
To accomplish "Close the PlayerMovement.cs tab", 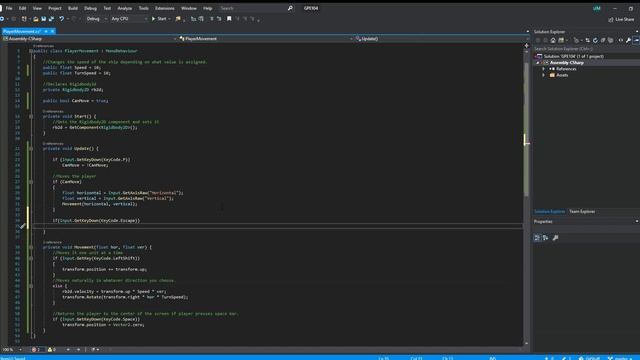I will (x=52, y=31).
